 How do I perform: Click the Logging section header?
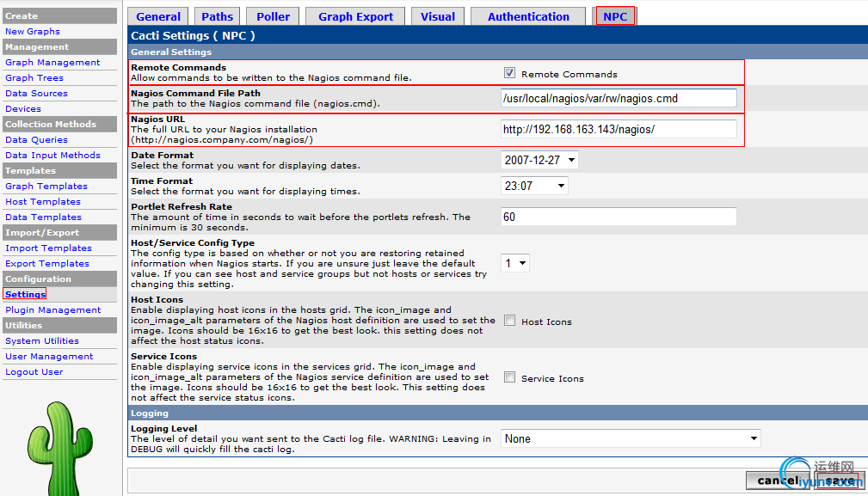tap(150, 413)
